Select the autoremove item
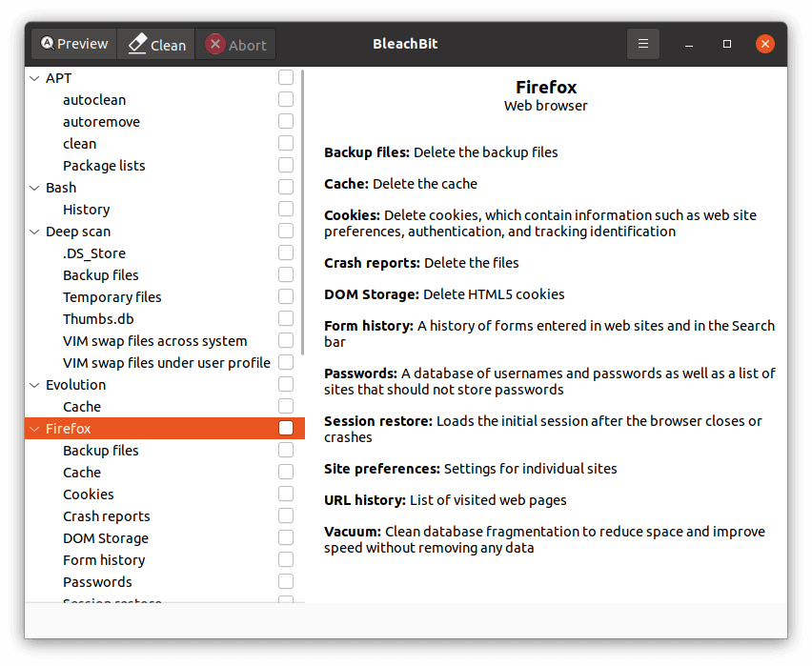This screenshot has width=812, height=666. (x=165, y=122)
